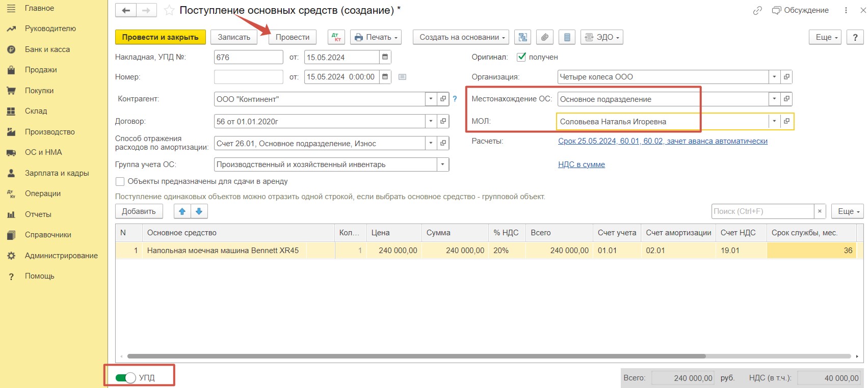Expand the Контрагент dropdown list
868x388 pixels.
point(431,99)
